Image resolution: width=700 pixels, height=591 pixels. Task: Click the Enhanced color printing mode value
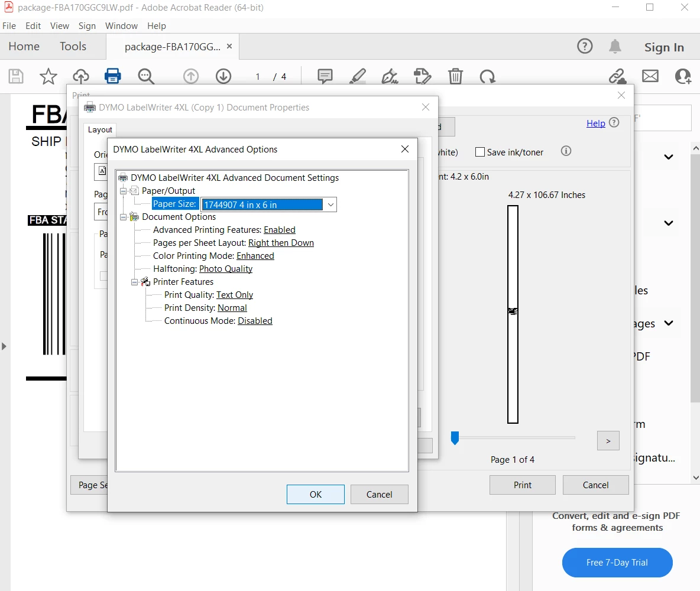[x=255, y=256]
